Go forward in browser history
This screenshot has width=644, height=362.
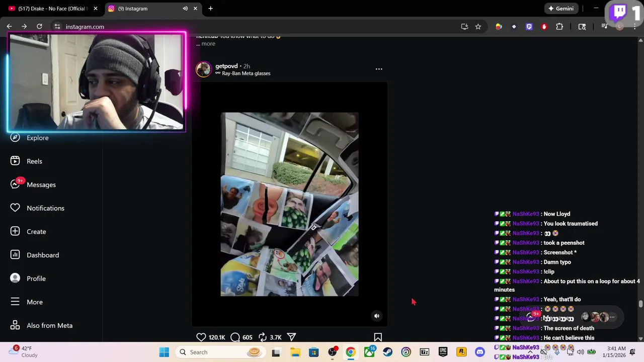click(24, 27)
